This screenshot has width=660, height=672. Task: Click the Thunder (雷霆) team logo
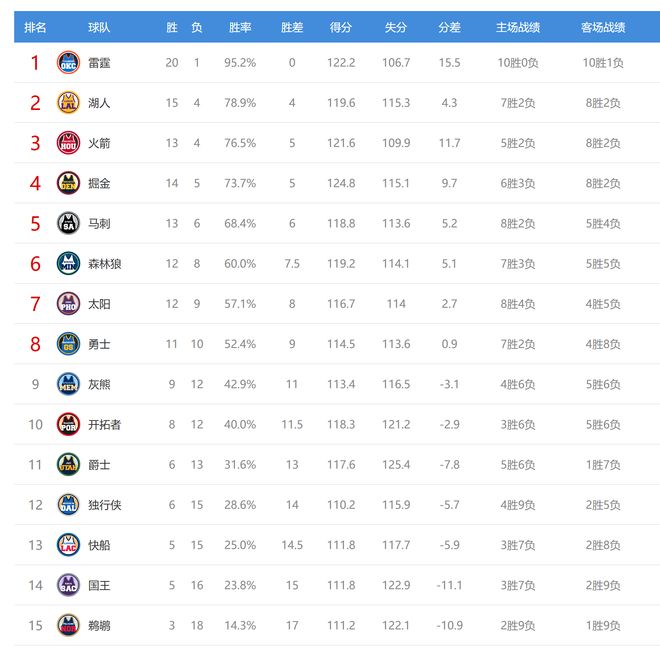68,62
